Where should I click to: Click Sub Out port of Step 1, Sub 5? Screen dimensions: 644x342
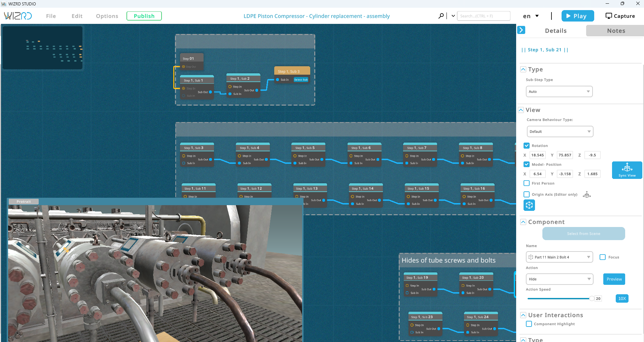322,159
